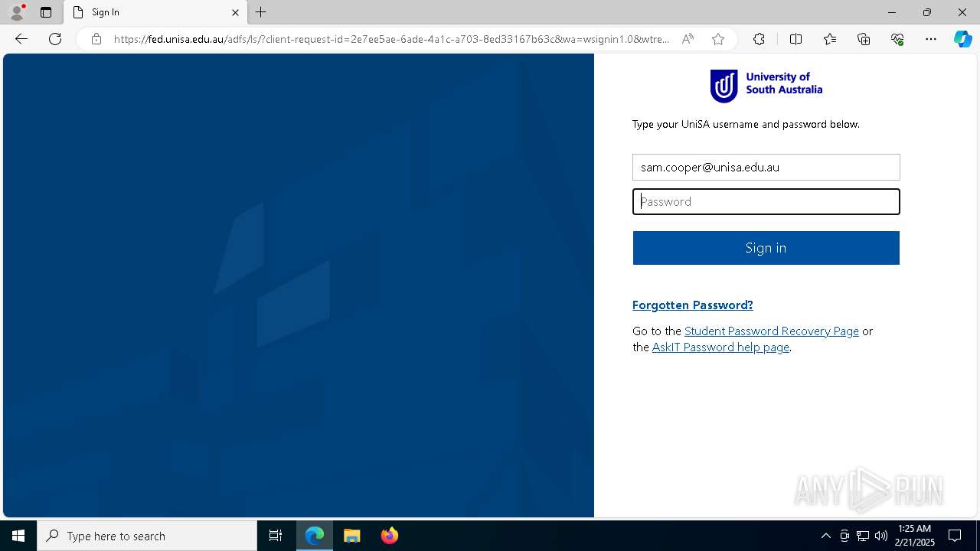Screen dimensions: 980x551
Task: Click the University of South Australia logo
Action: [766, 86]
